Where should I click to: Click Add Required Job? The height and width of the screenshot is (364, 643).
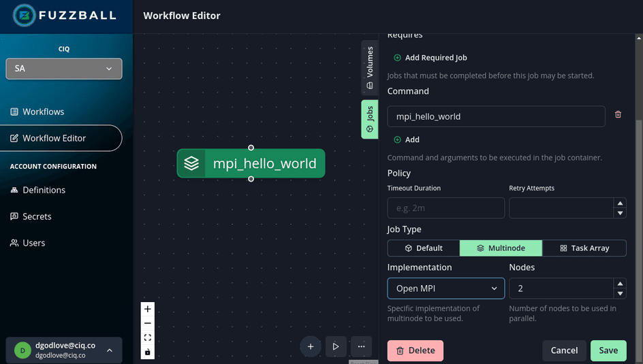click(430, 58)
